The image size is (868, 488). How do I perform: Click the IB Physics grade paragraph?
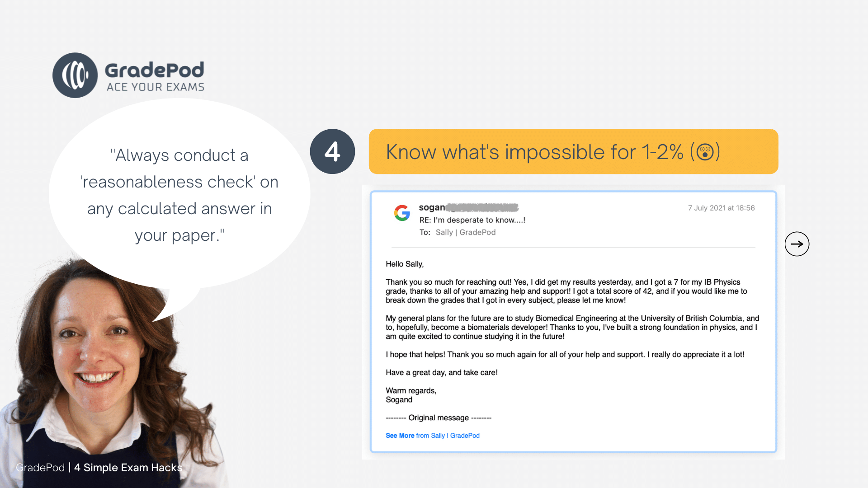pos(566,291)
